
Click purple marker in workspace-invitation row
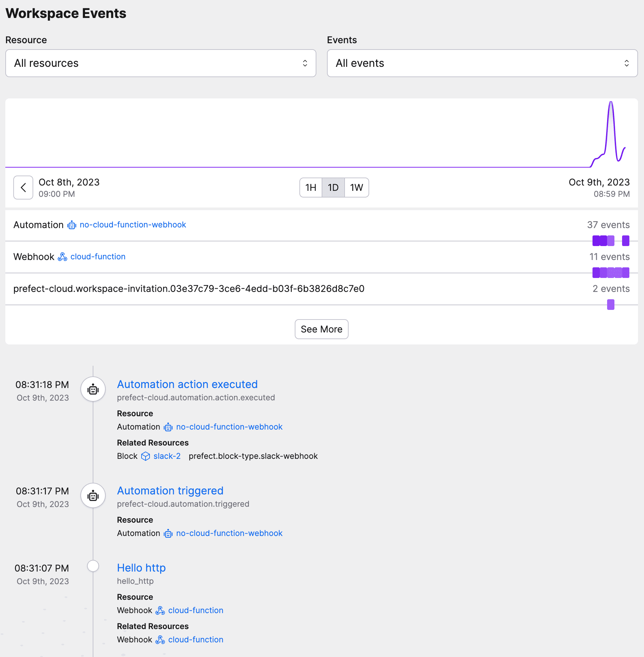tap(610, 304)
